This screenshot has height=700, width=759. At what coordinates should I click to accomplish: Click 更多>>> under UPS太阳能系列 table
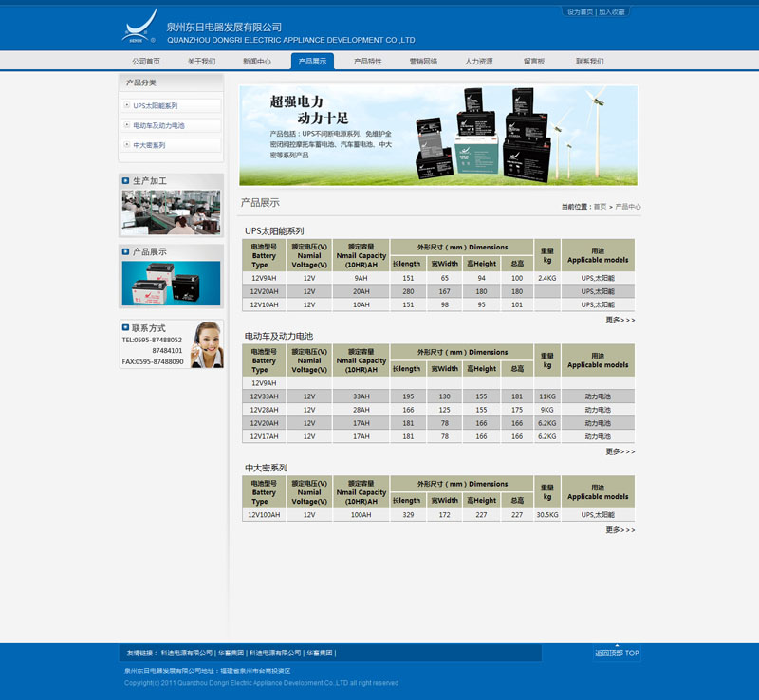(x=620, y=320)
